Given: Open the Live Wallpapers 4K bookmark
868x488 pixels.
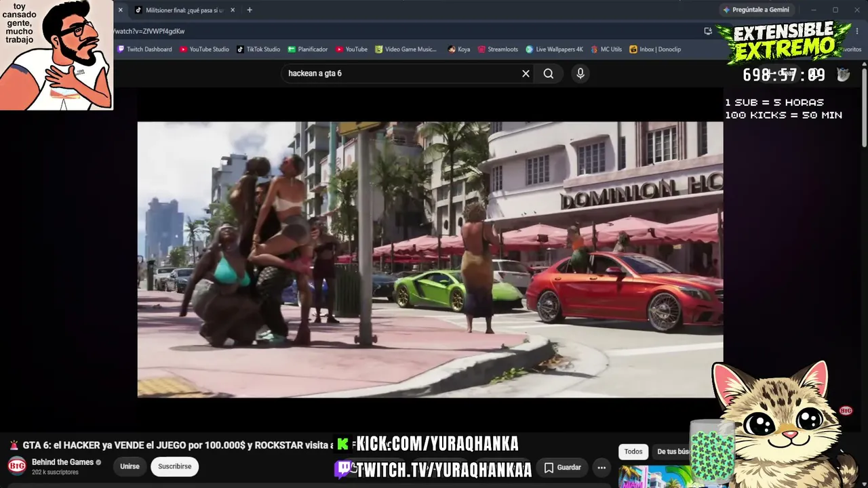Looking at the screenshot, I should pos(554,49).
